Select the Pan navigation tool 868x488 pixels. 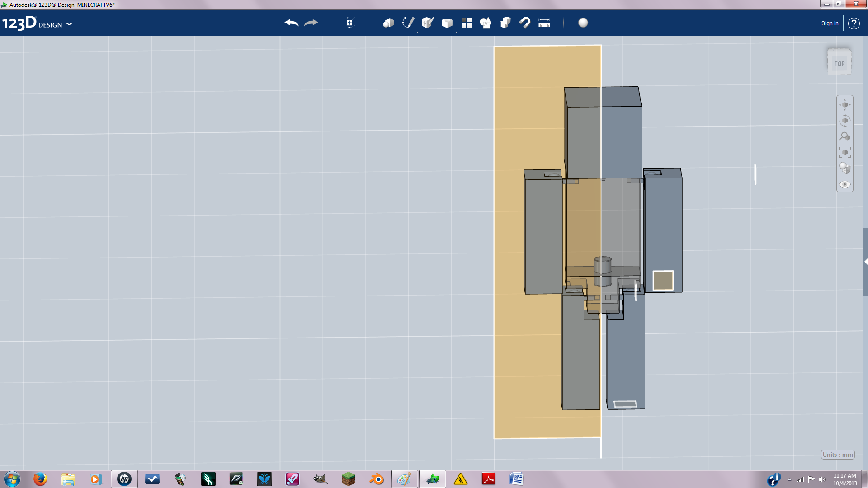coord(845,105)
